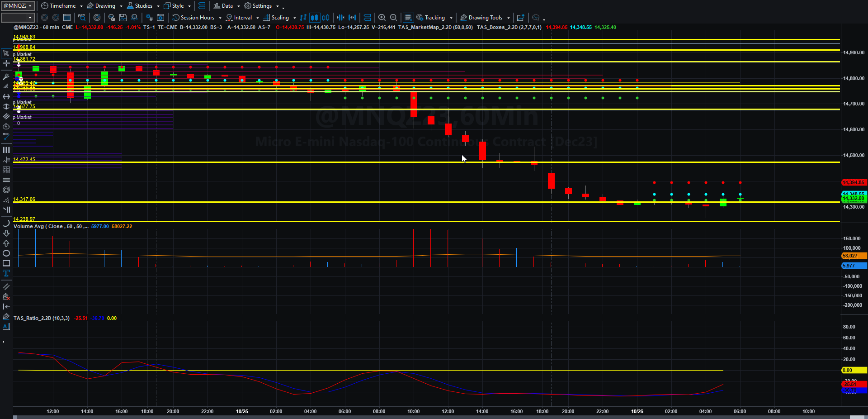The height and width of the screenshot is (419, 868).
Task: Select the crosshair cursor tool
Action: (6, 63)
